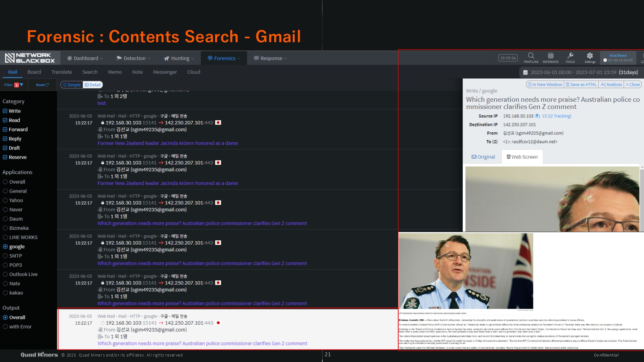Uncheck the Draft category checkbox
Image resolution: width=644 pixels, height=362 pixels.
coord(5,148)
